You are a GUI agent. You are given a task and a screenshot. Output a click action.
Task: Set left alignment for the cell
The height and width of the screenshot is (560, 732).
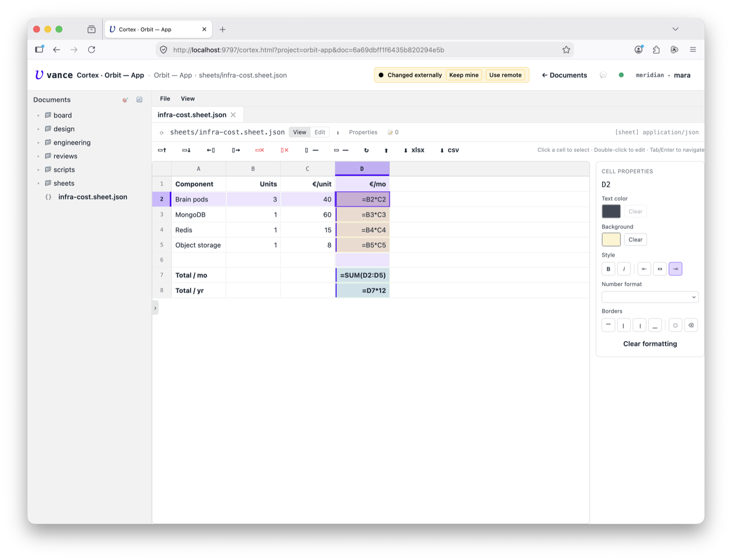(644, 269)
